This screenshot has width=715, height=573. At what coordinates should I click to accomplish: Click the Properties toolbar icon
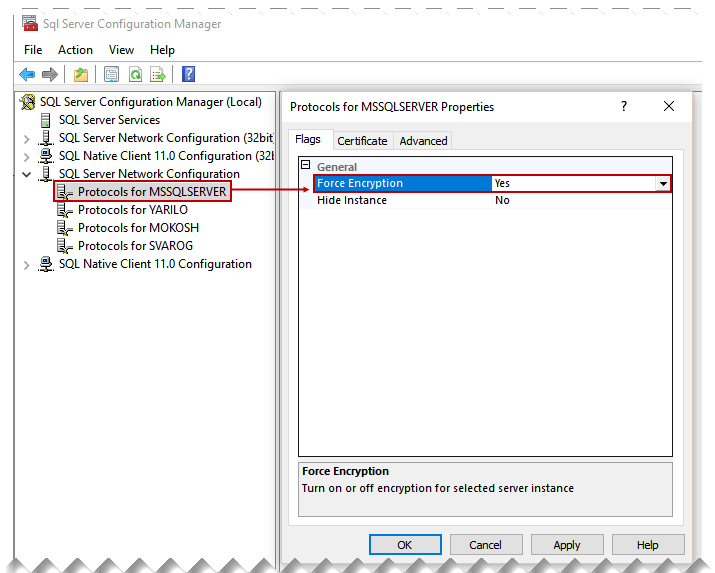tap(111, 74)
